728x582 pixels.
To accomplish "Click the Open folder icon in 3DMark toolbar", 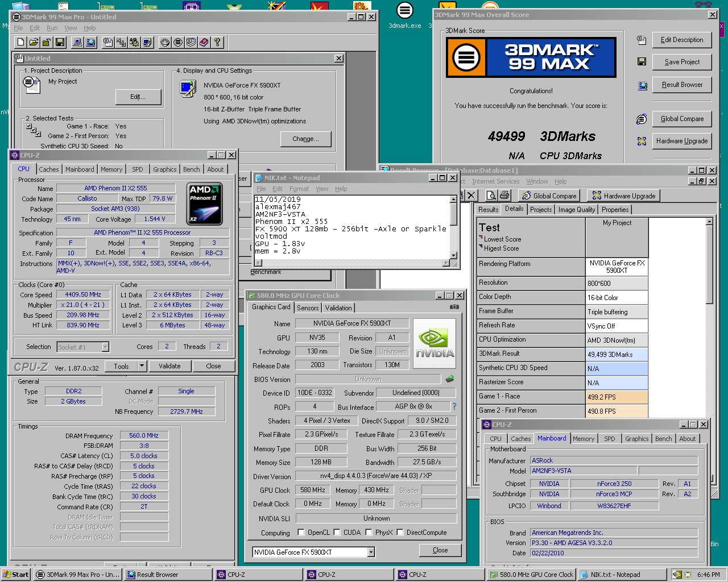I will [x=34, y=42].
